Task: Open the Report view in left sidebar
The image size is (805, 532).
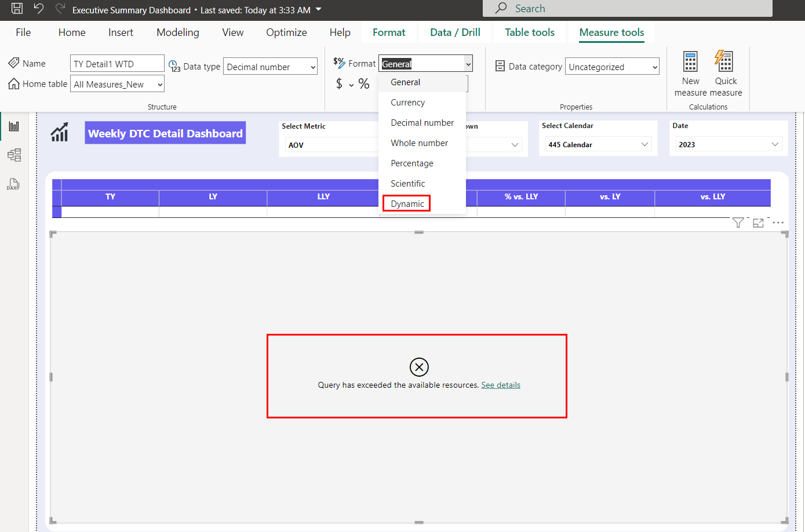Action: click(14, 126)
